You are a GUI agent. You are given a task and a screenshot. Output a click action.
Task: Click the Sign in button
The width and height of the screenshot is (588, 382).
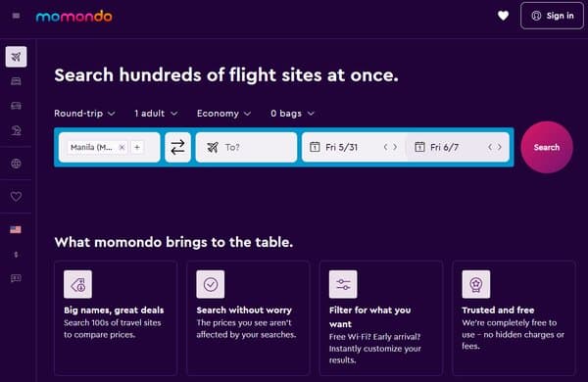(x=552, y=16)
